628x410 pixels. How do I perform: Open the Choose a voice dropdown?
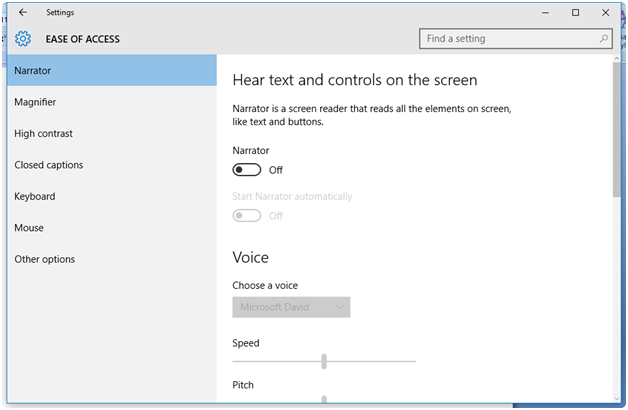tap(291, 307)
